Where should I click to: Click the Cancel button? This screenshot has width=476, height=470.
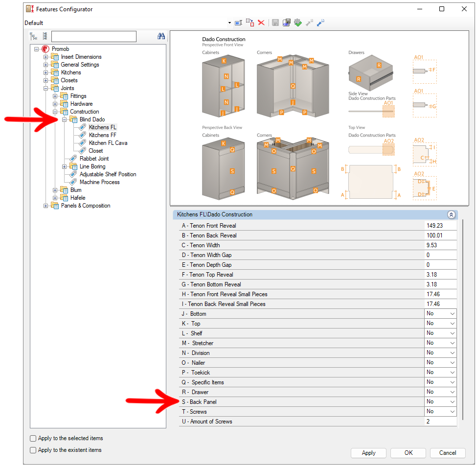pyautogui.click(x=448, y=453)
